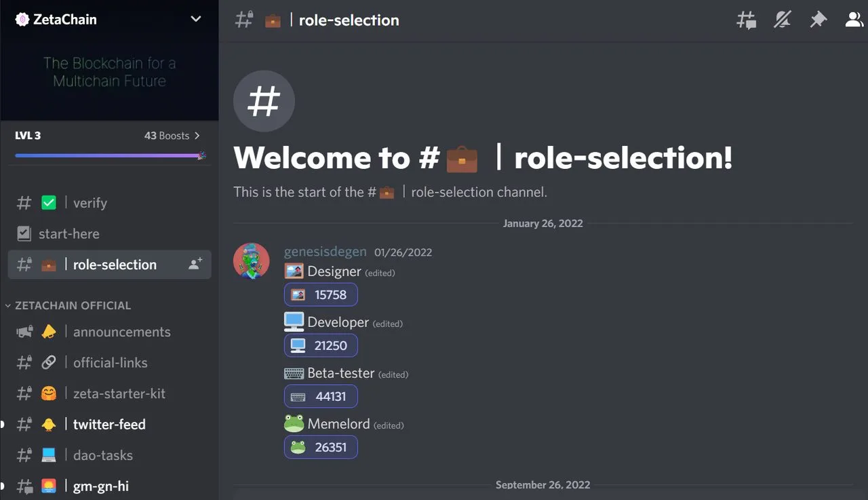This screenshot has height=500, width=868.
Task: Open the verify channel
Action: [109, 203]
